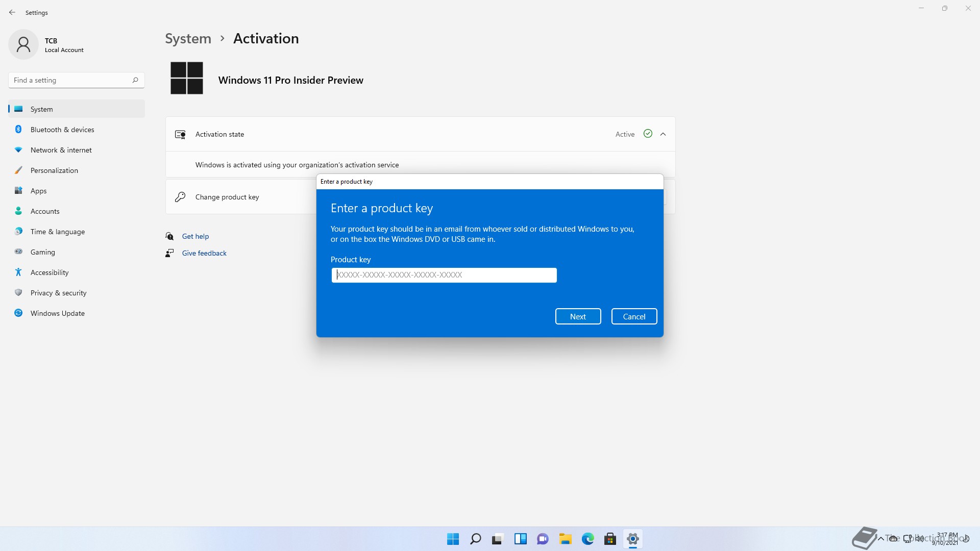This screenshot has width=980, height=551.
Task: Click into the Product key field
Action: [444, 275]
